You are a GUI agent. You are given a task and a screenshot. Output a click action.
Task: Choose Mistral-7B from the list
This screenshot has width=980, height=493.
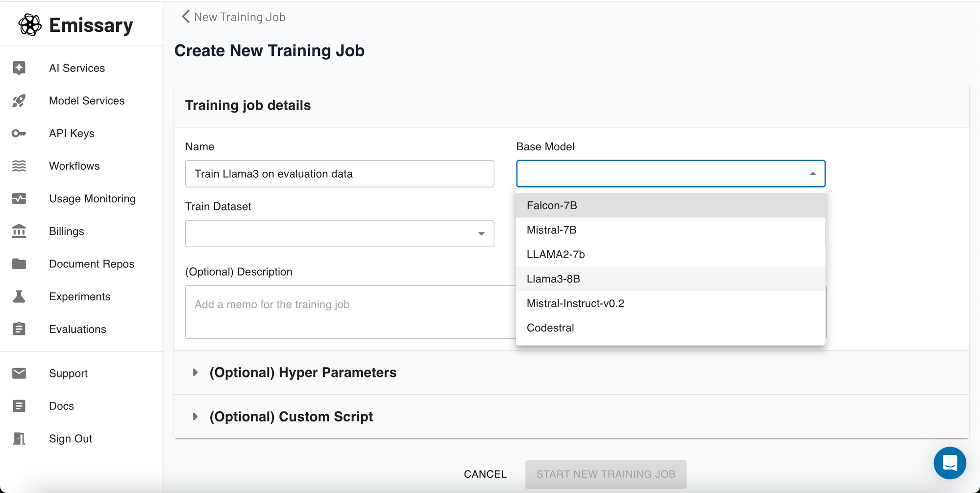[670, 230]
